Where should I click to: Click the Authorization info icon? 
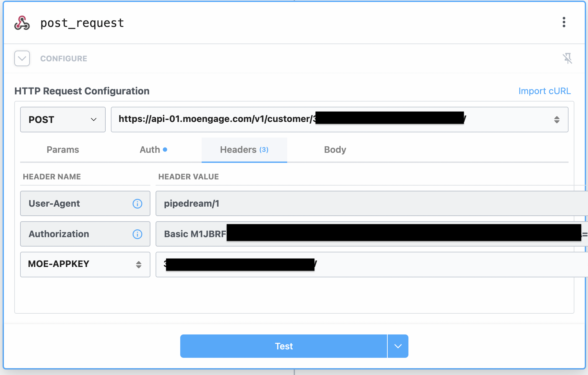click(137, 234)
